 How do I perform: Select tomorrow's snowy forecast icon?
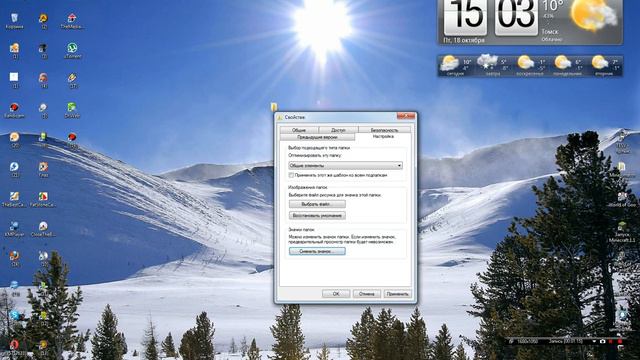pos(487,62)
